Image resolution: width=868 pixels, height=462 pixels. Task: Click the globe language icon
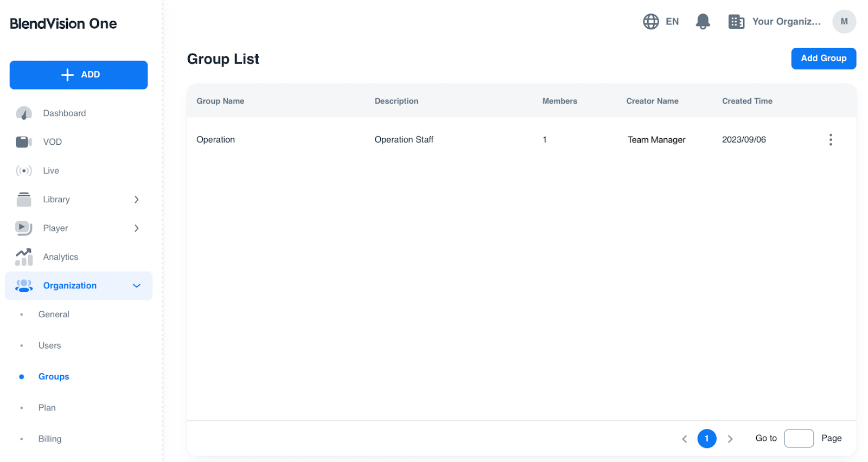650,22
